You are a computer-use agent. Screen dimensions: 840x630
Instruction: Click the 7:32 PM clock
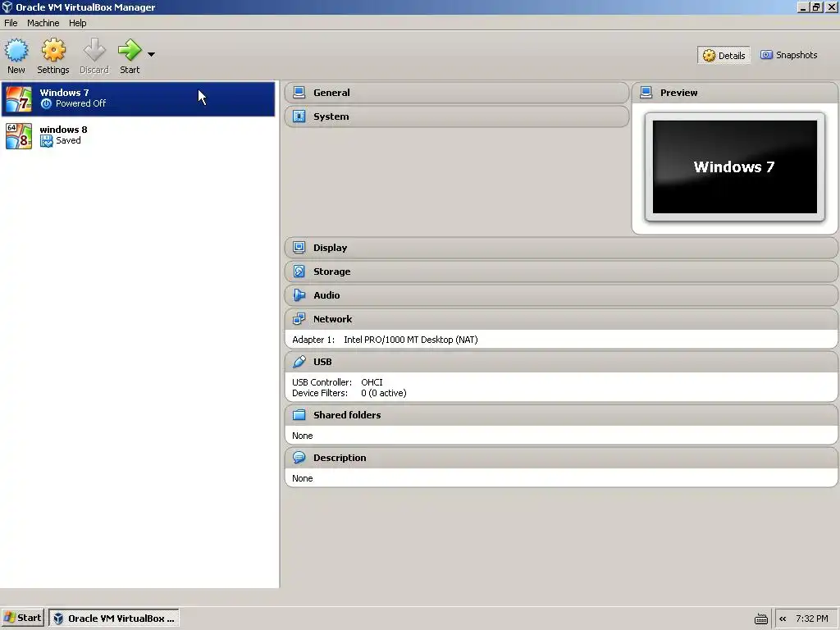pyautogui.click(x=812, y=619)
